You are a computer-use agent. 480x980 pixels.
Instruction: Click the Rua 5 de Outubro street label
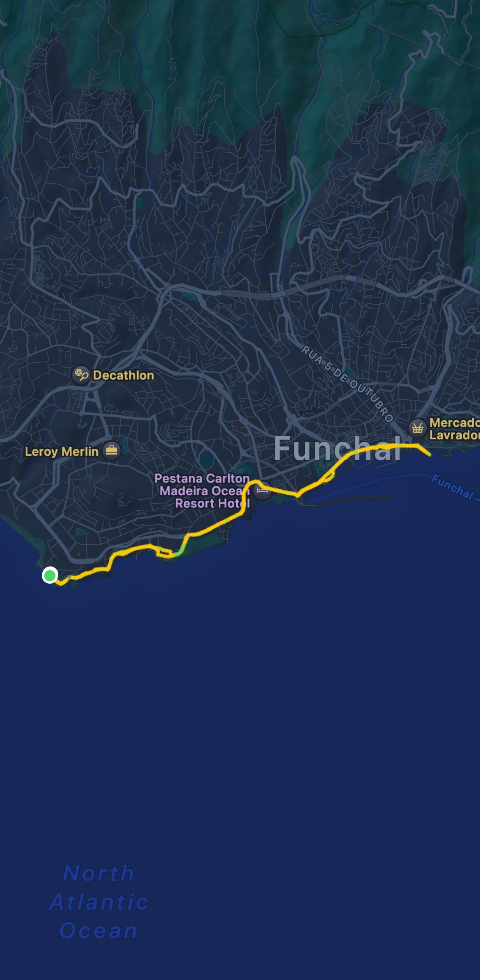pos(347,384)
